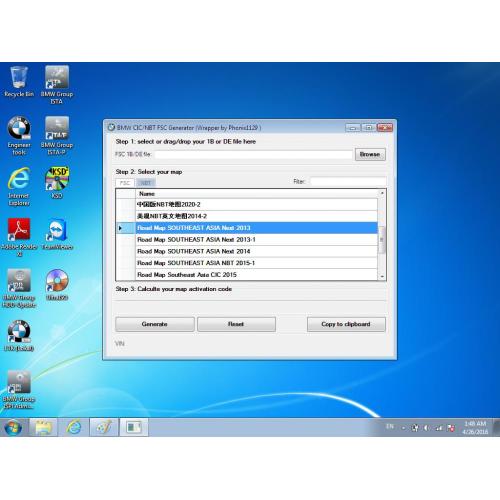Close the FSC Generator window

385,128
